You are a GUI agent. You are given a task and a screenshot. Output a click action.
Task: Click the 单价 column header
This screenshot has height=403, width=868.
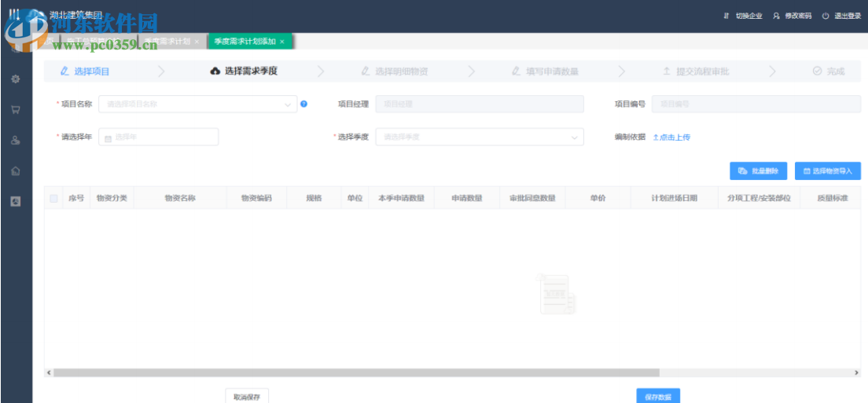(x=598, y=199)
